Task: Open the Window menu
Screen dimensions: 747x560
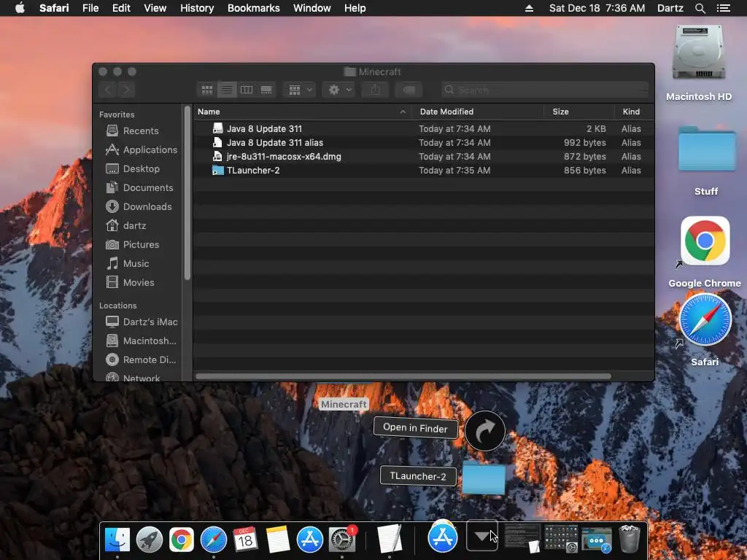Action: (x=311, y=8)
